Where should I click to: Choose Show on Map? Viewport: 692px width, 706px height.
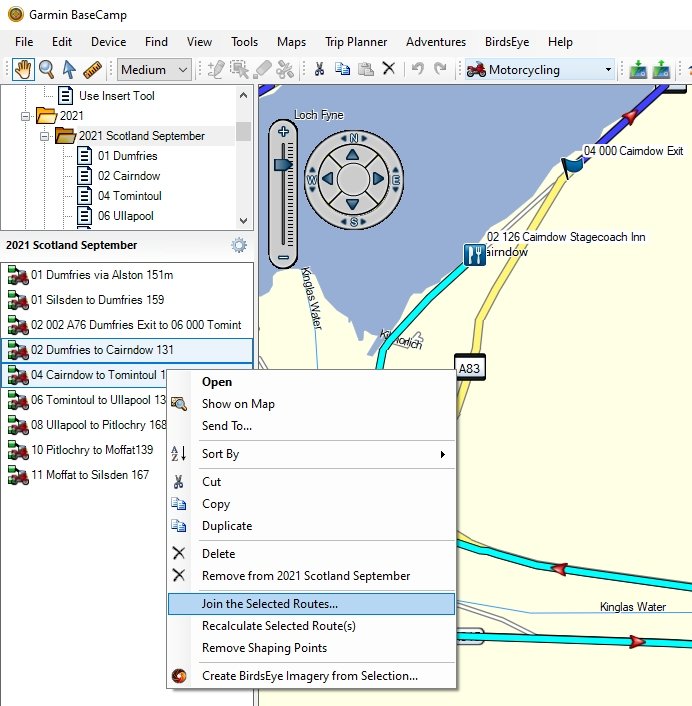[x=312, y=404]
